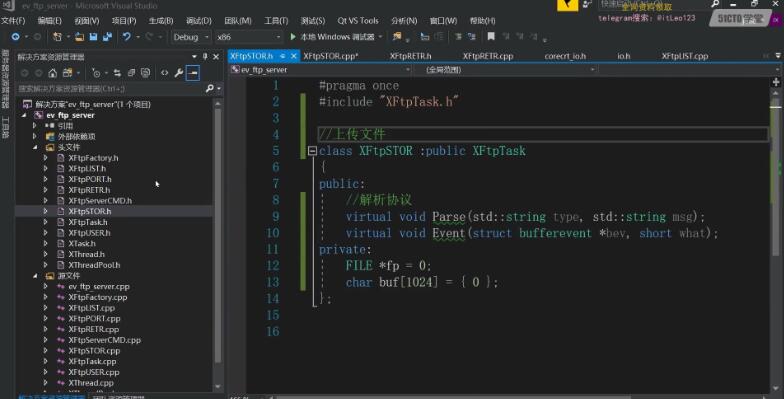Screen dimensions: 784x399
Task: Open the Qt VS Tools menu
Action: (358, 21)
